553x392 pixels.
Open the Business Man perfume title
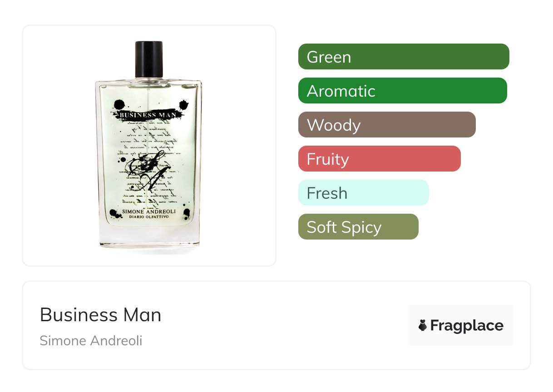tap(100, 315)
